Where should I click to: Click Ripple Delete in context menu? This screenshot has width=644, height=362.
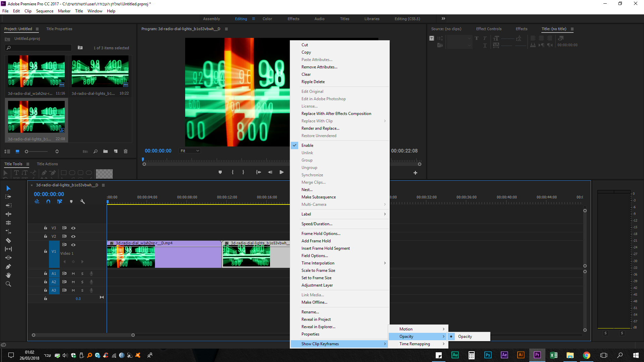pos(313,82)
